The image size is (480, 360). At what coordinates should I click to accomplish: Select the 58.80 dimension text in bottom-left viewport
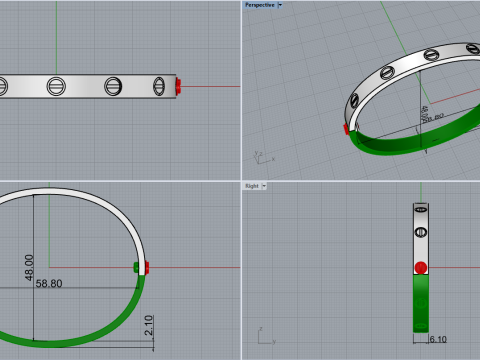pos(49,284)
